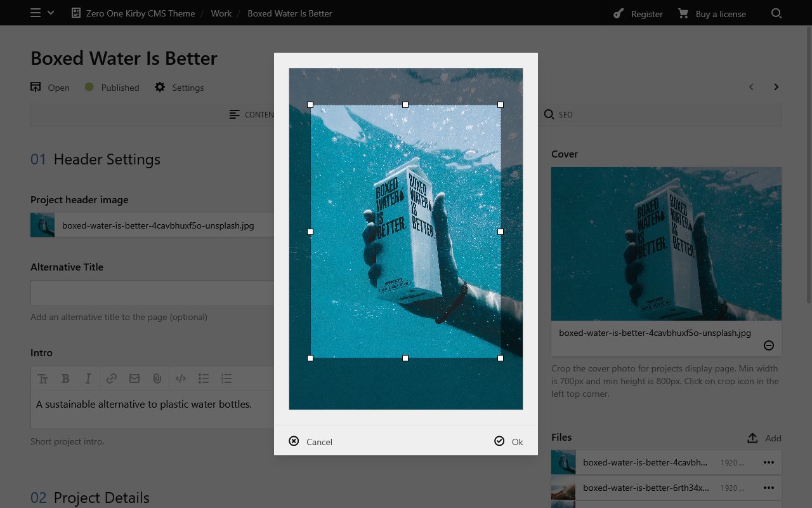Viewport: 812px width, 508px height.
Task: Go to next page arrow
Action: (776, 87)
